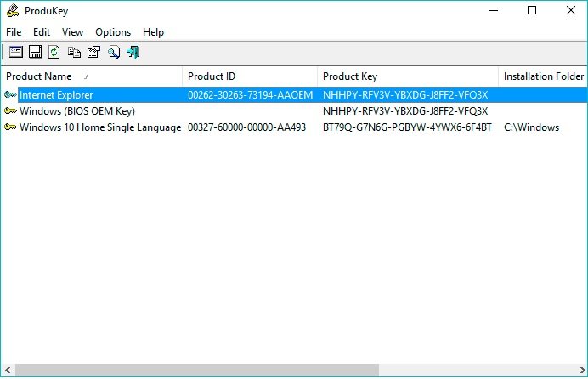Click the Installation Folder column header
Image resolution: width=588 pixels, height=379 pixels.
[543, 76]
